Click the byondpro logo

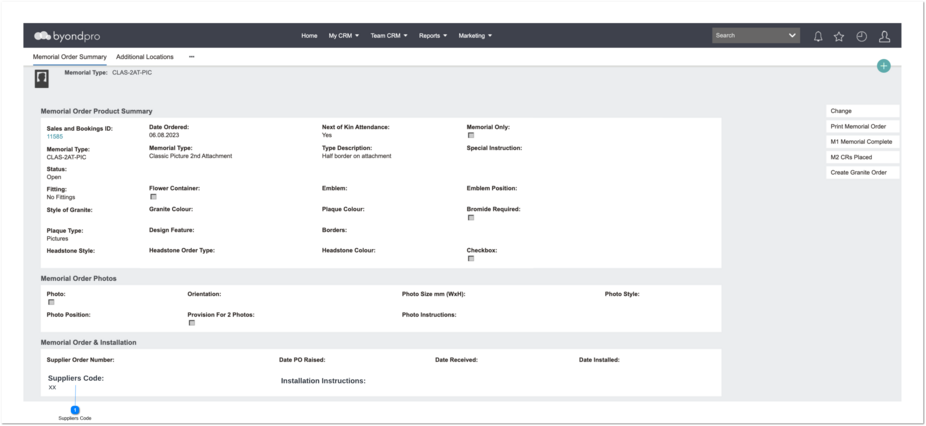67,36
